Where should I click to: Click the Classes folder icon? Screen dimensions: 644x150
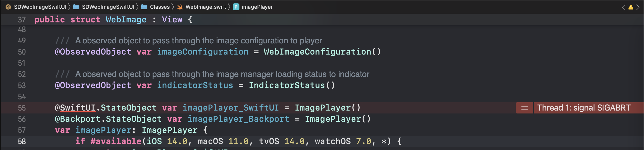[x=144, y=7]
